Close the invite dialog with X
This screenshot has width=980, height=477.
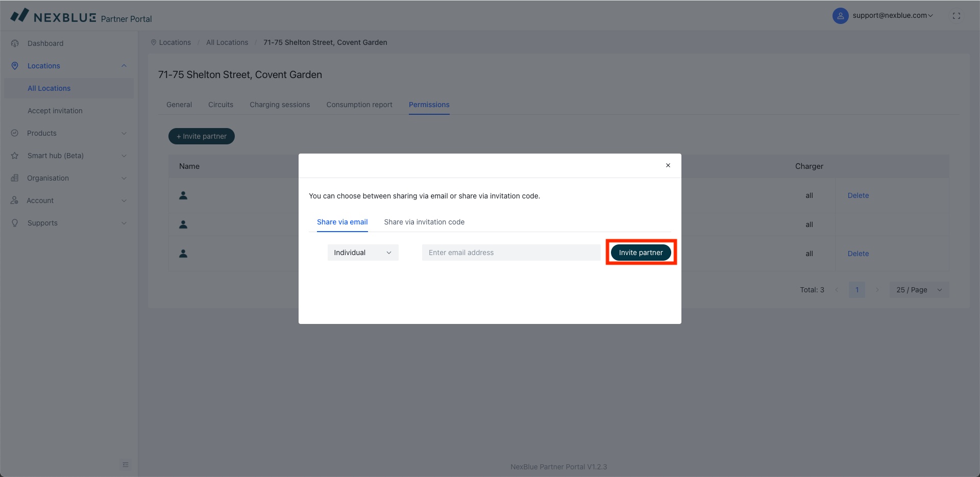[x=668, y=165]
